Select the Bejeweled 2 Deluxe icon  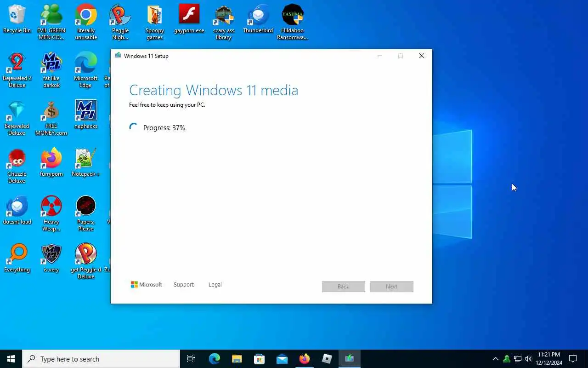(x=17, y=70)
